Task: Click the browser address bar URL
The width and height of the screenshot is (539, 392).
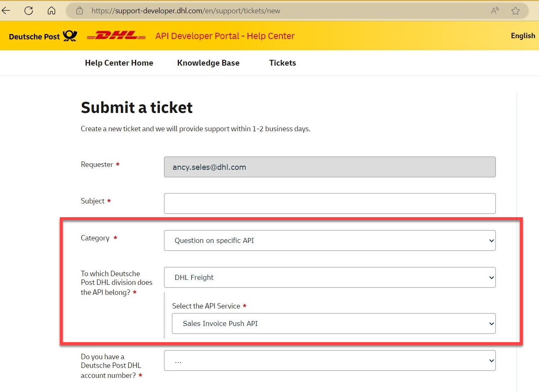Action: 186,11
